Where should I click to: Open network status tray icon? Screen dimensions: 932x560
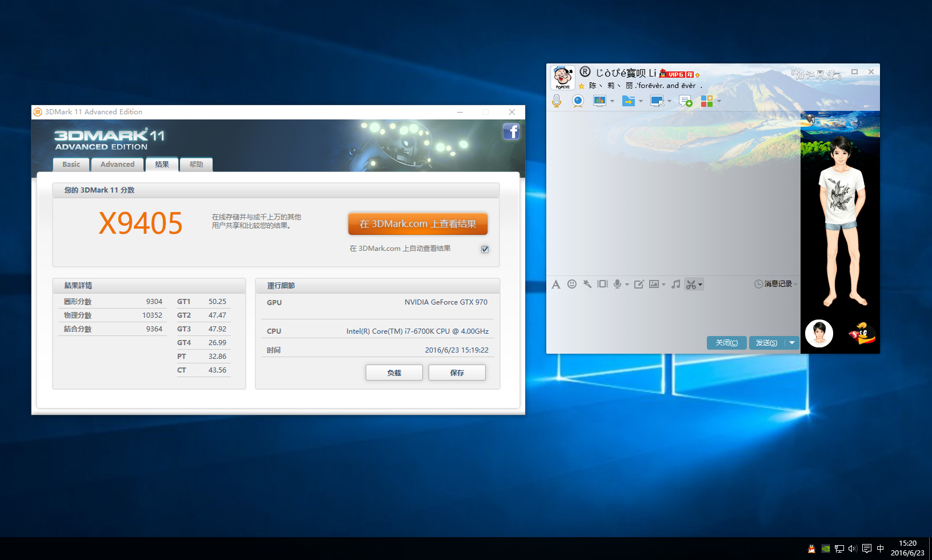(839, 549)
